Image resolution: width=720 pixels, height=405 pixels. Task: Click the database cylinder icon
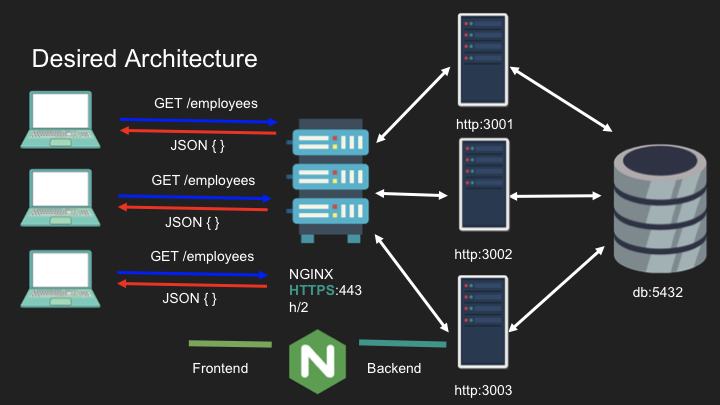[x=660, y=208]
